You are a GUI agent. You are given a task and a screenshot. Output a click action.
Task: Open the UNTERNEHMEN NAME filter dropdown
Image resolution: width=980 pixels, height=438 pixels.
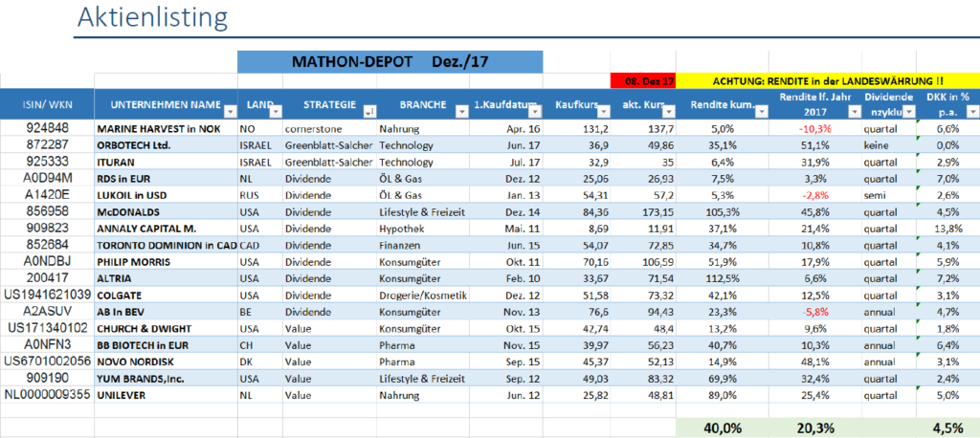(230, 111)
